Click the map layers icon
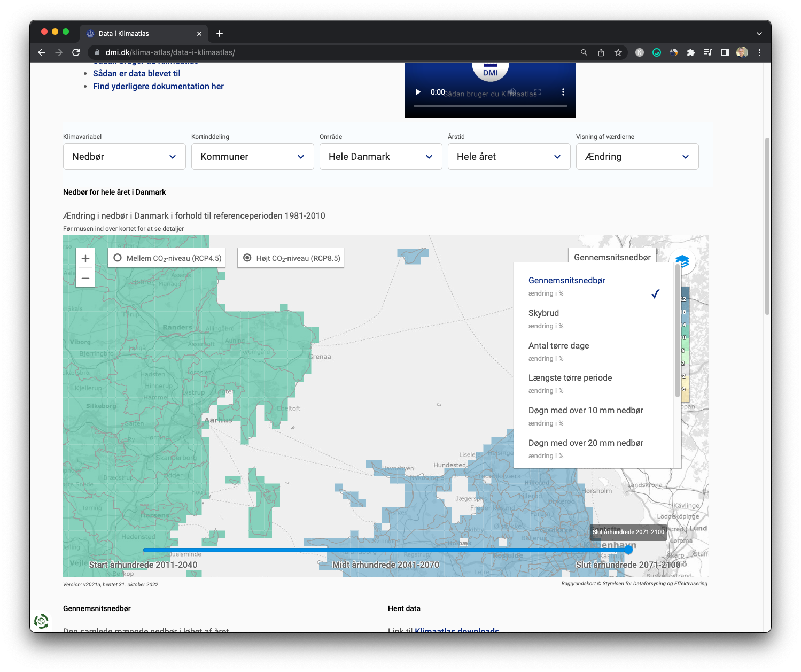Screen dimensions: 801x672 [682, 261]
